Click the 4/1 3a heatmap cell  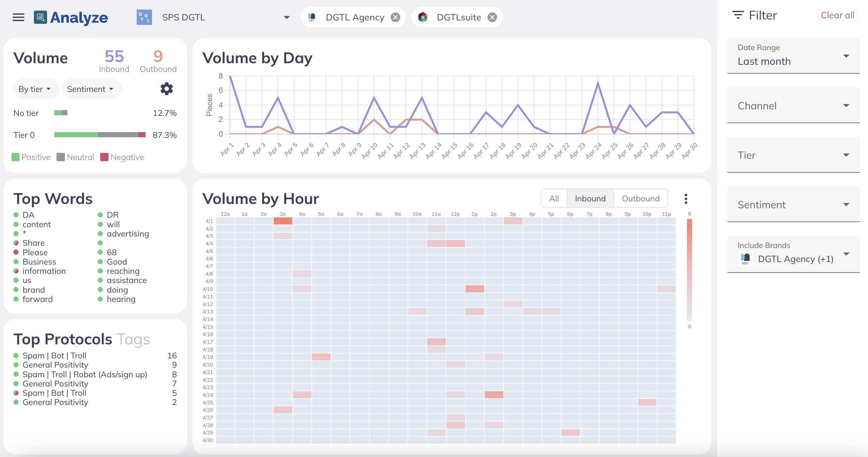283,221
